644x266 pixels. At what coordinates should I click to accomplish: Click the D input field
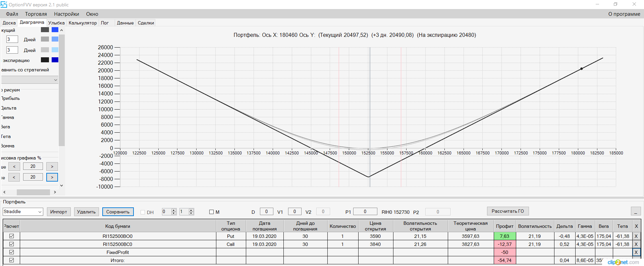tap(266, 211)
